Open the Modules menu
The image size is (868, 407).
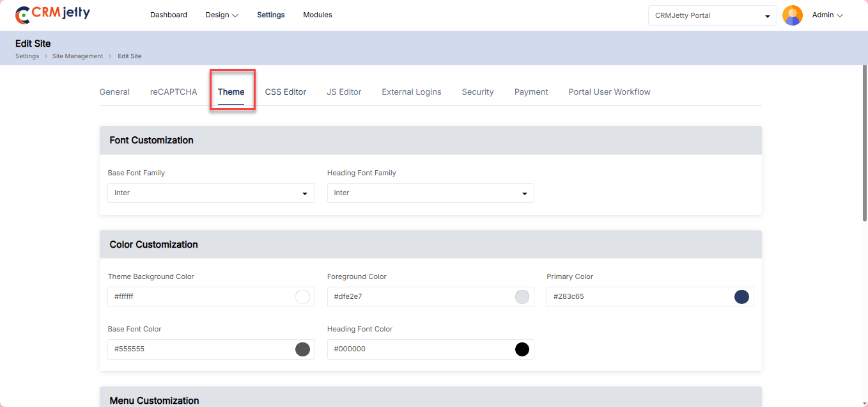(318, 15)
